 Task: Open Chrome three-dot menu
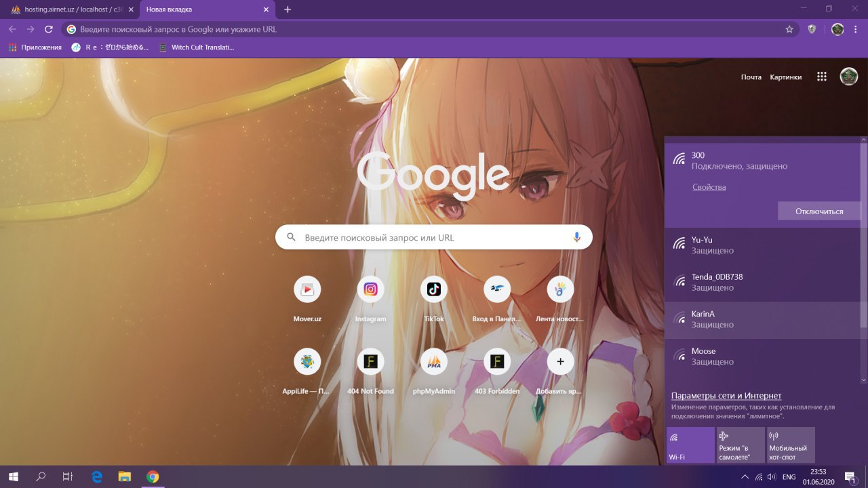coord(856,29)
